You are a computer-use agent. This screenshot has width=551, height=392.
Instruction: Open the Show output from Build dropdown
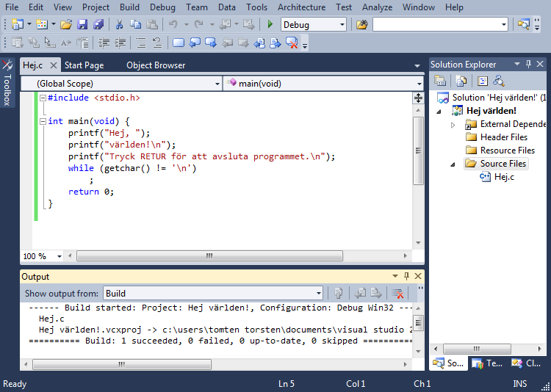(x=318, y=293)
